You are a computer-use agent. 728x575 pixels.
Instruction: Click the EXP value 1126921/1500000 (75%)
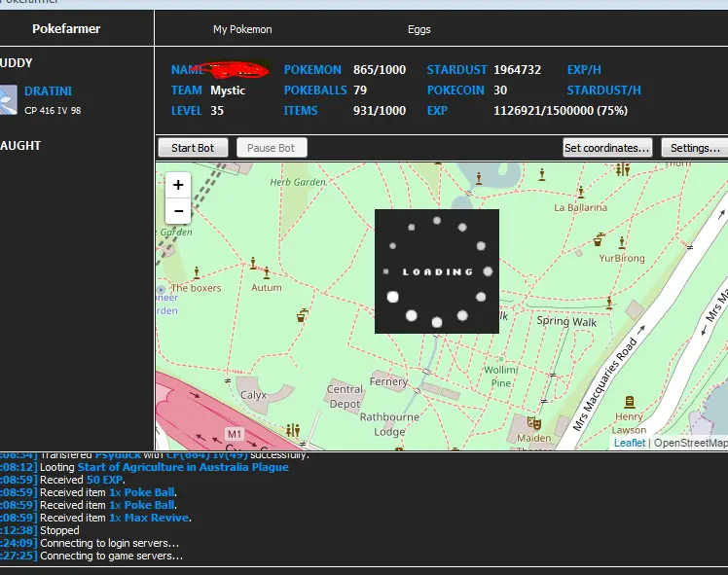(561, 111)
